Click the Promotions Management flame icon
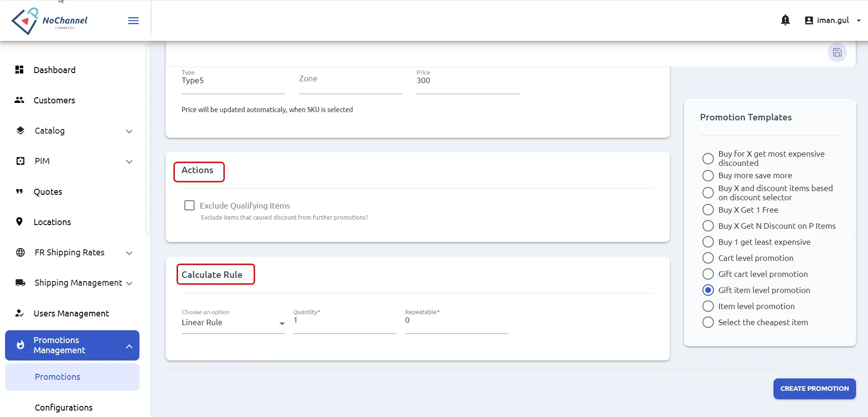 point(20,345)
